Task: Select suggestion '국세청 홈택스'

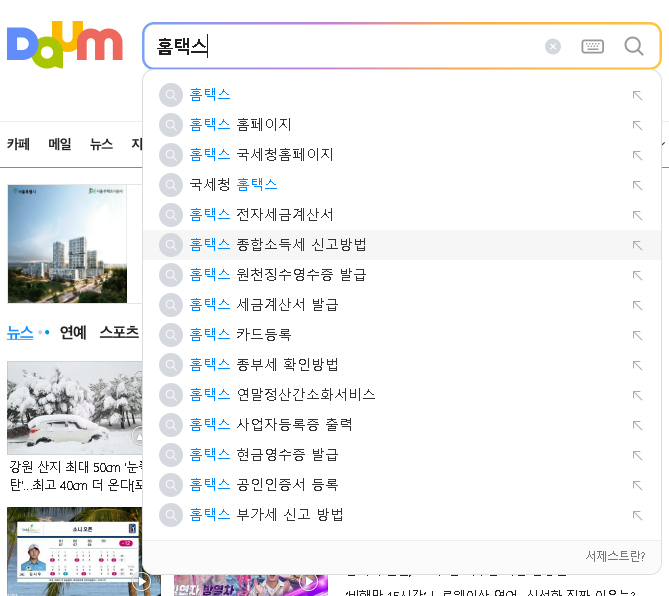Action: click(x=401, y=185)
